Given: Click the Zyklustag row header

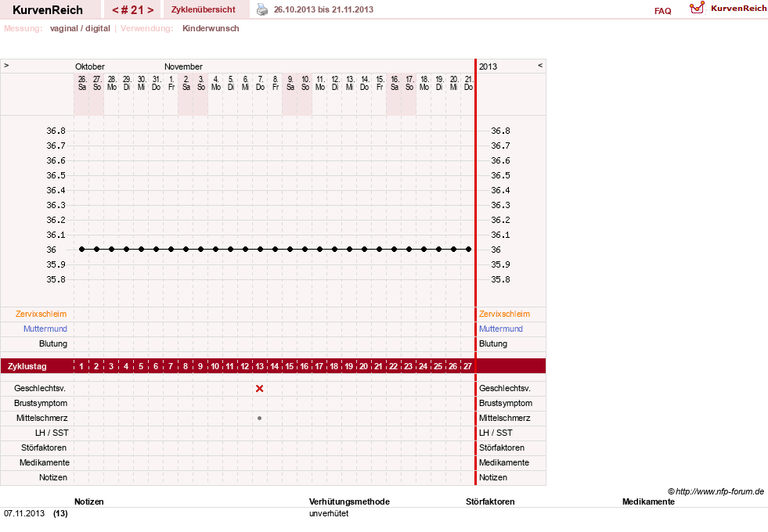Looking at the screenshot, I should point(27,366).
